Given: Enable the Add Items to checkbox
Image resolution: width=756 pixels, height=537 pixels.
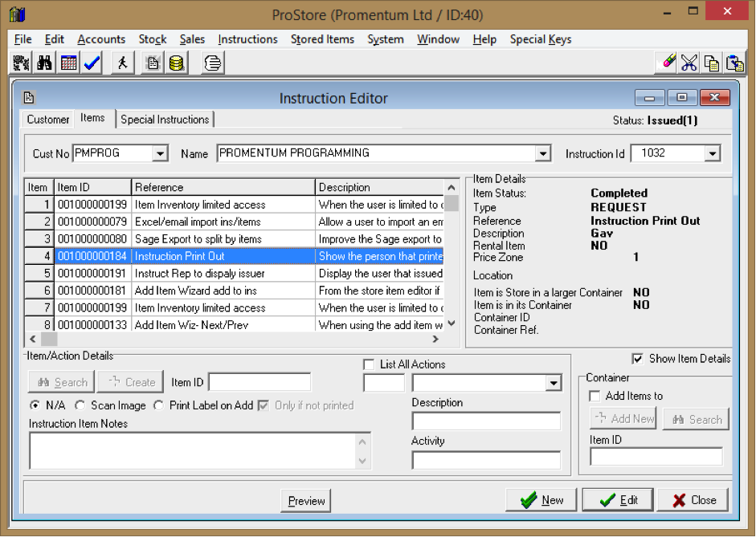Looking at the screenshot, I should 595,396.
